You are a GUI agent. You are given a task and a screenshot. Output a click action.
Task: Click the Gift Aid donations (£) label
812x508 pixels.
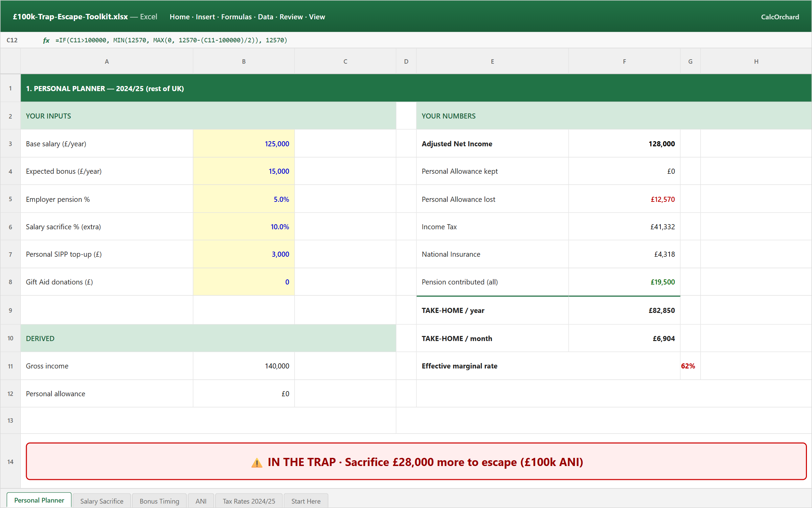(x=59, y=282)
